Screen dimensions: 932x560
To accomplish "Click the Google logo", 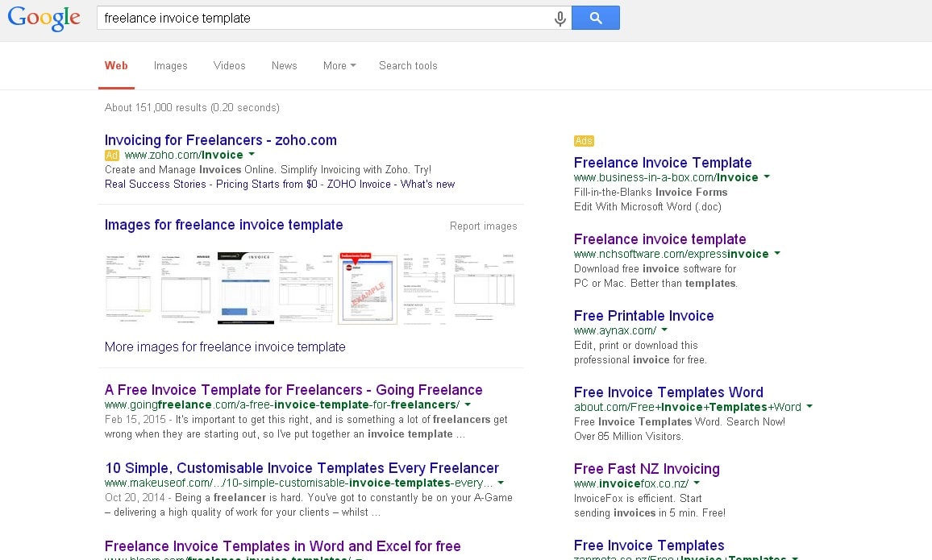I will pyautogui.click(x=44, y=19).
